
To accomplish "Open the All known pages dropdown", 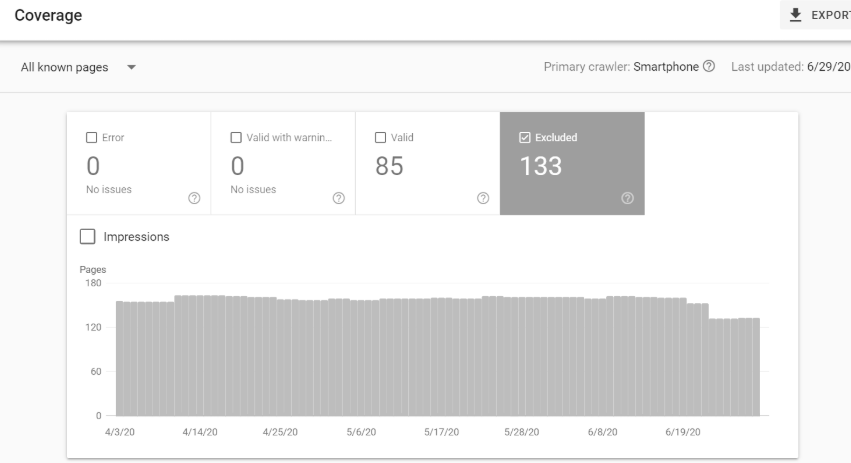I will point(78,68).
